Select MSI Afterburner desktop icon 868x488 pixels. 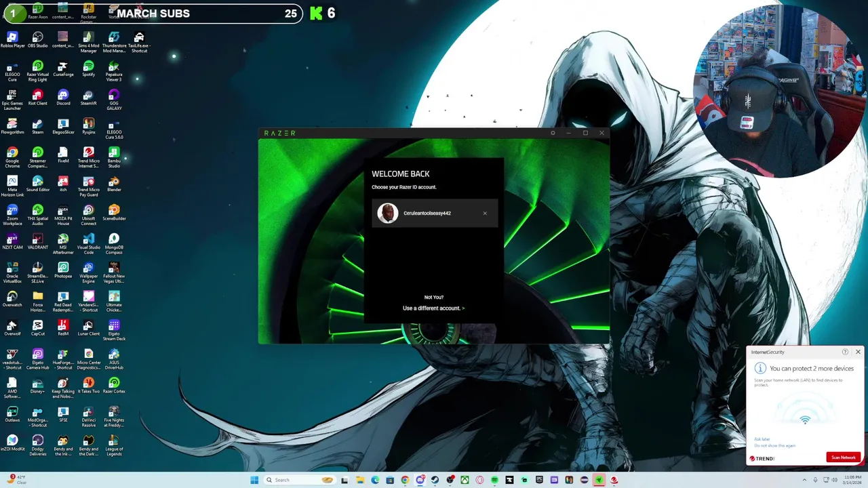pyautogui.click(x=63, y=244)
